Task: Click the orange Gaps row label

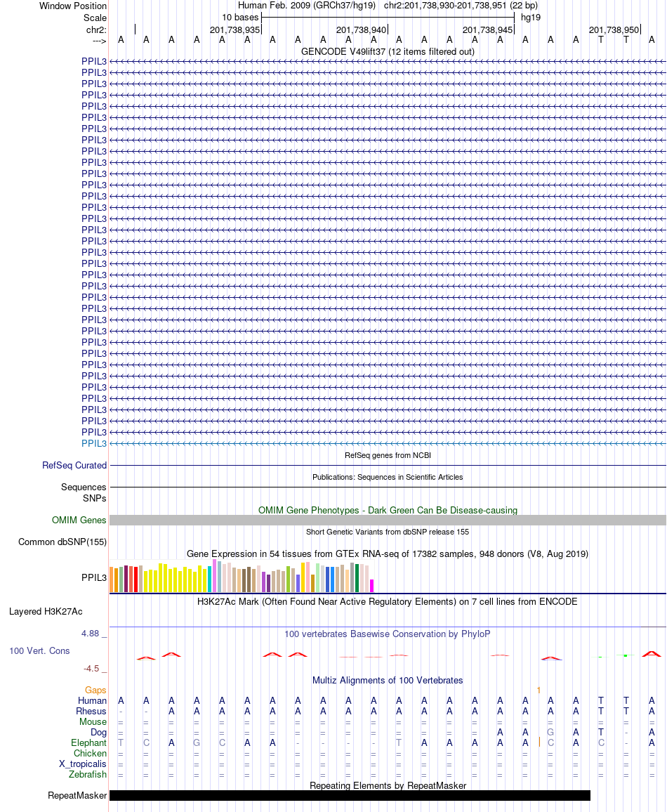Action: coord(95,690)
